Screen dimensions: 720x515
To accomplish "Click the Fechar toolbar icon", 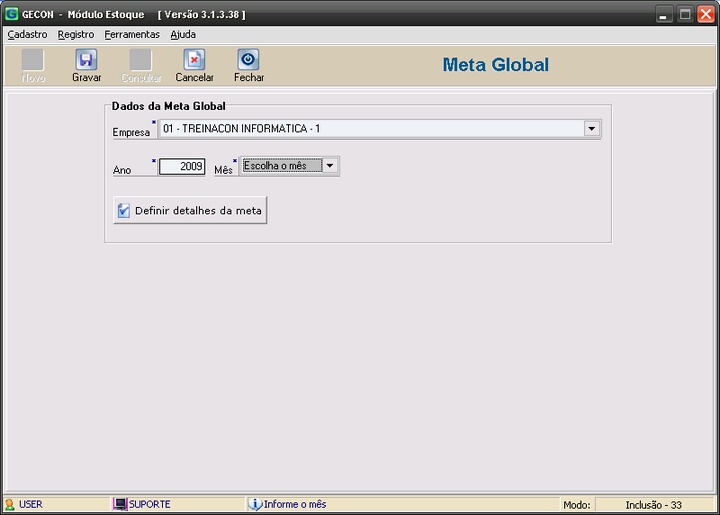I will [x=248, y=60].
